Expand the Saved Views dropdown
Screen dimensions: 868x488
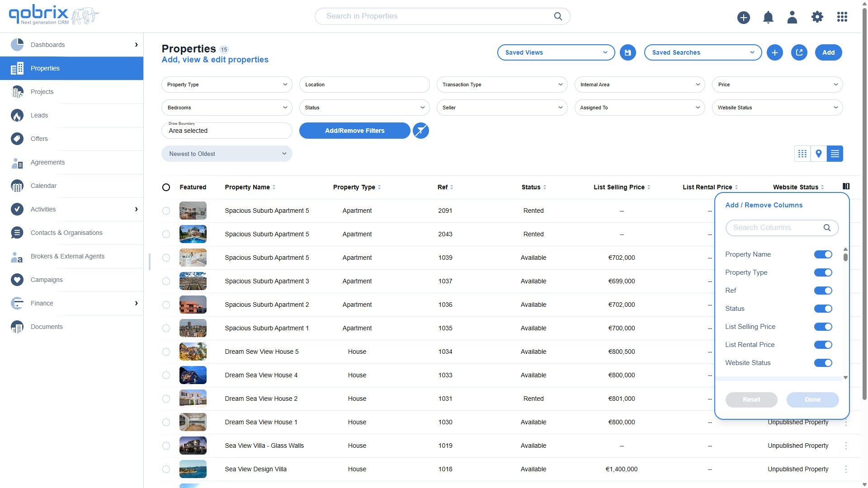(556, 52)
